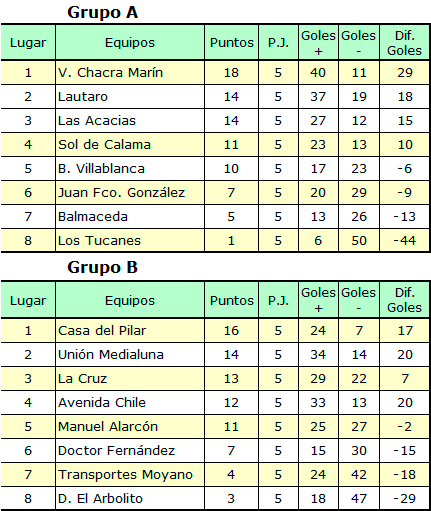Image resolution: width=431 pixels, height=511 pixels.
Task: Select the D. El Arbolito team cell
Action: (130, 498)
